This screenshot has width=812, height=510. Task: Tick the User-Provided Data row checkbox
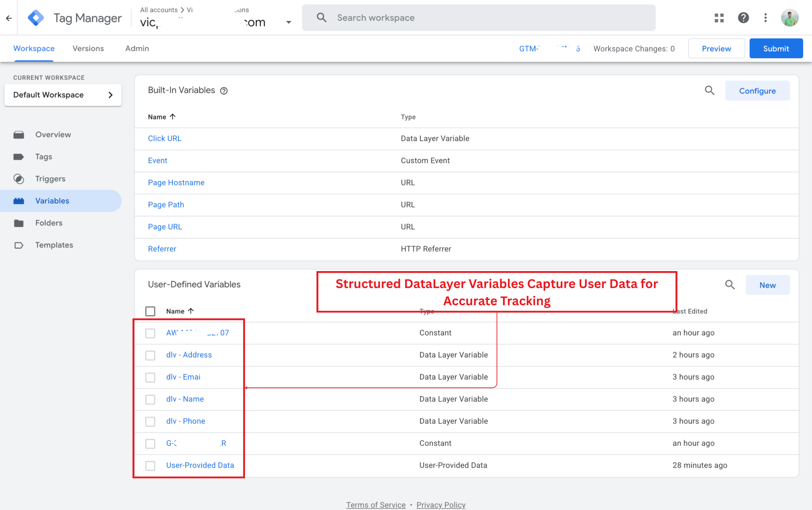(150, 466)
